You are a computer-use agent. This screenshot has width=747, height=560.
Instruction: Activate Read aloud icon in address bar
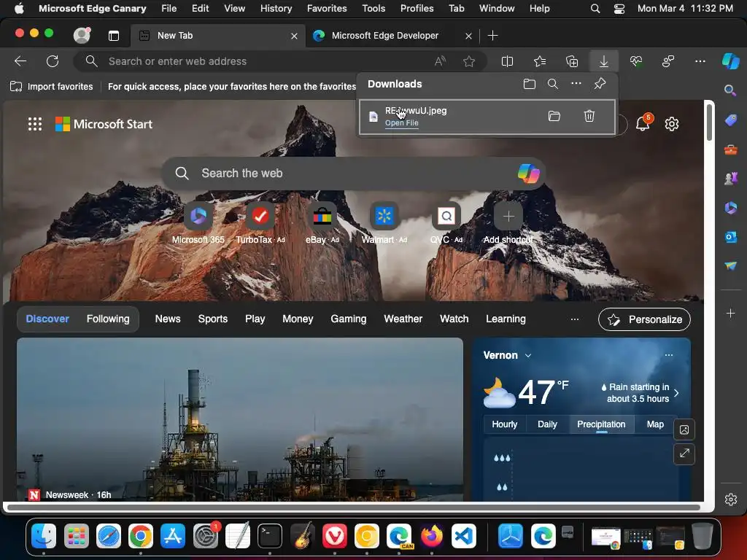tap(440, 61)
